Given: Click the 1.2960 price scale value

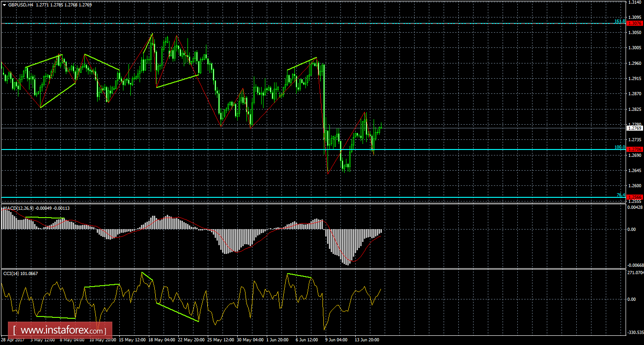Looking at the screenshot, I should click(635, 63).
